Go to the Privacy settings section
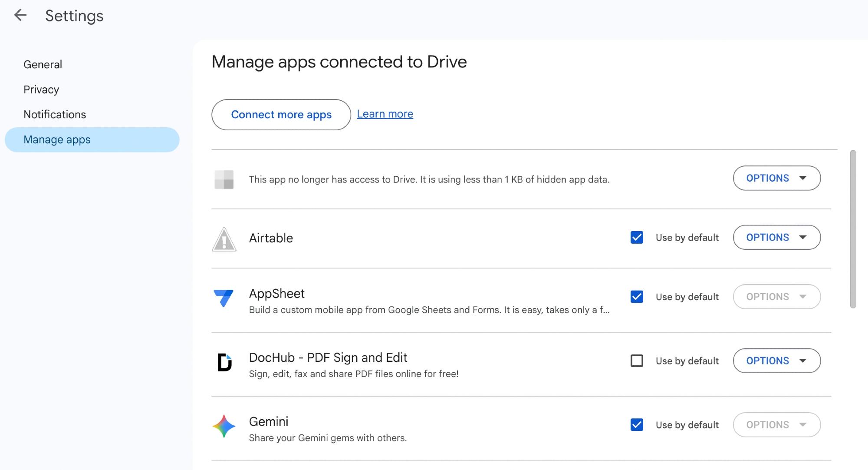 [41, 89]
